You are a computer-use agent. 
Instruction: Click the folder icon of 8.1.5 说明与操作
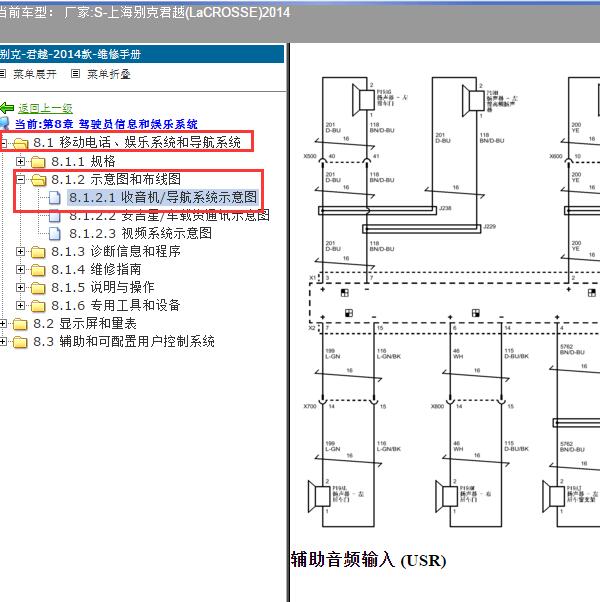(x=38, y=288)
